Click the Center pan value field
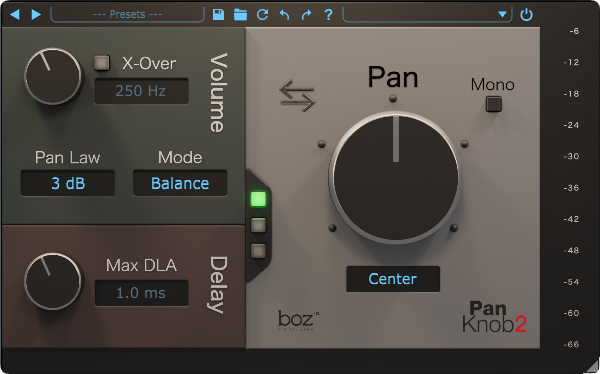The height and width of the screenshot is (374, 600). [393, 279]
